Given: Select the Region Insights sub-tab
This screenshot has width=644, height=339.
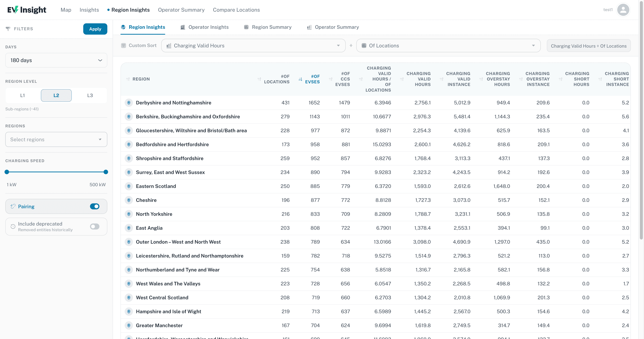Looking at the screenshot, I should (x=143, y=27).
